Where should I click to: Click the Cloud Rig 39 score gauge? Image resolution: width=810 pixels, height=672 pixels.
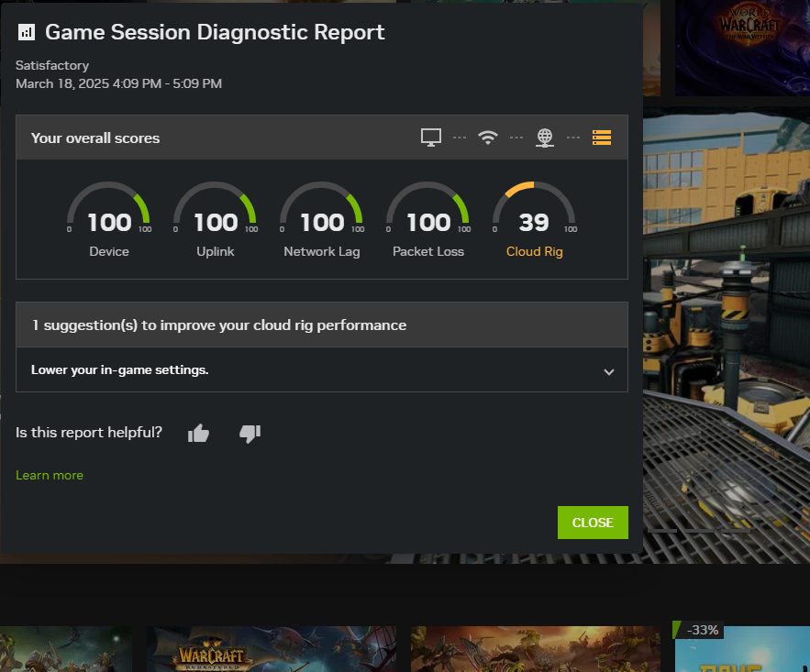coord(534,209)
